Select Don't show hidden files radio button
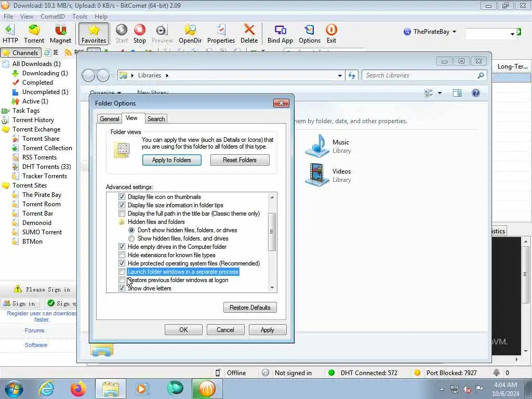Image resolution: width=532 pixels, height=399 pixels. click(131, 230)
